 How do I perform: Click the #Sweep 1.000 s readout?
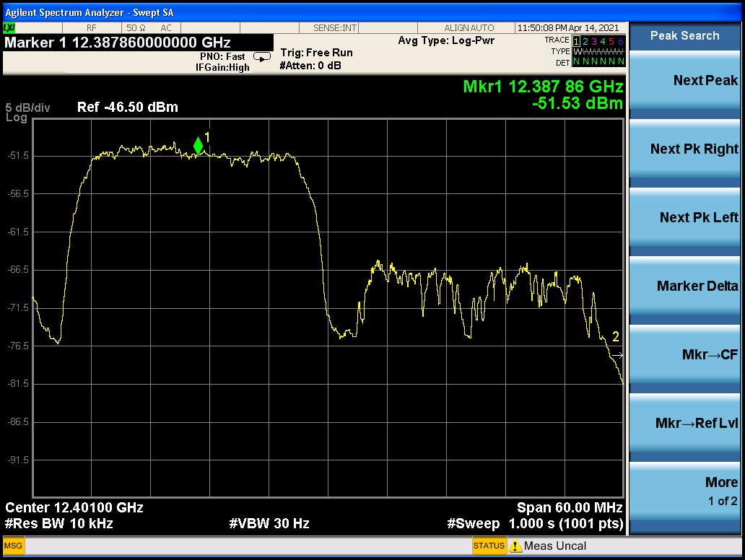pyautogui.click(x=535, y=523)
